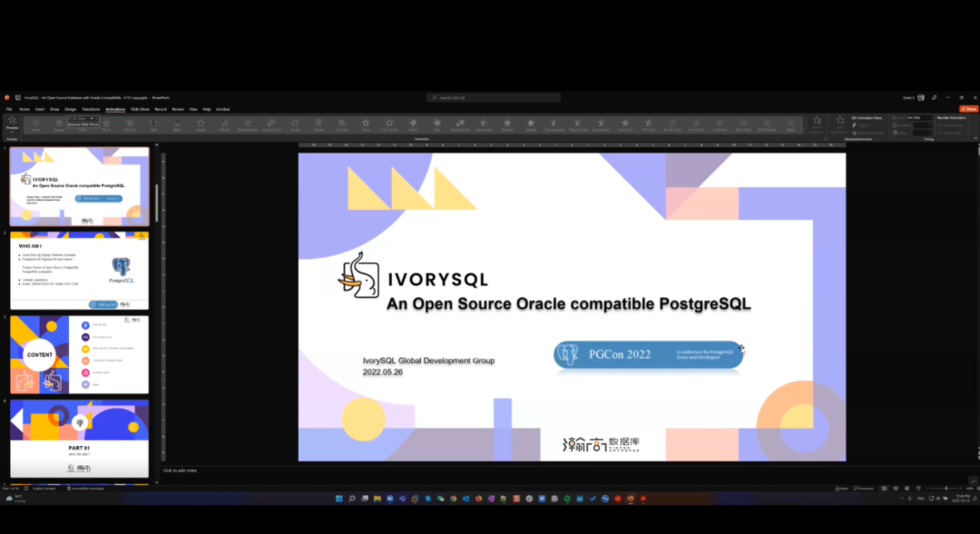Apply the Spin emphasis animation
This screenshot has width=980, height=534.
click(436, 125)
